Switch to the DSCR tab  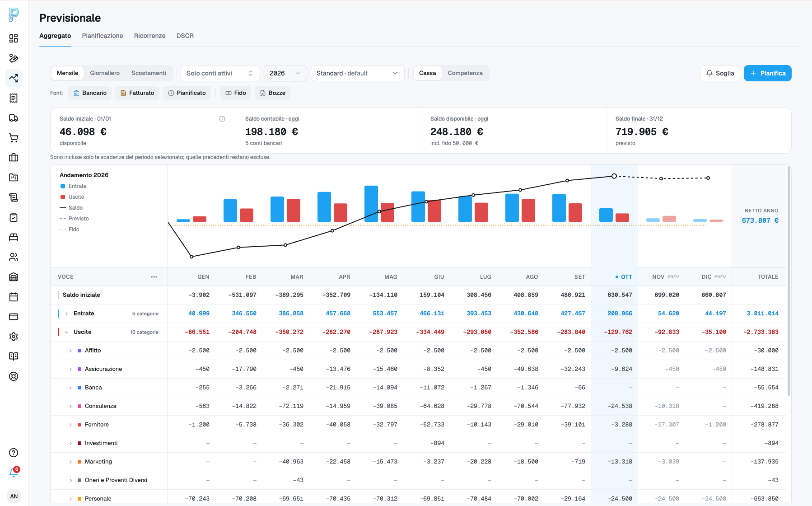coord(185,36)
